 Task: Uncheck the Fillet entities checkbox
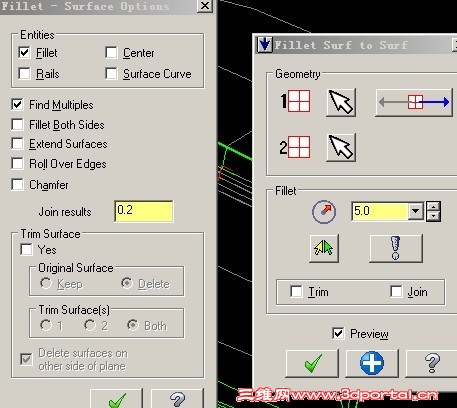point(24,52)
